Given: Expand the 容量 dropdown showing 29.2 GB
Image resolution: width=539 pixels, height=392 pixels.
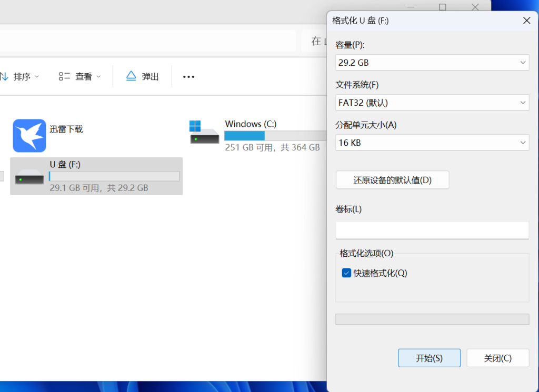Looking at the screenshot, I should (432, 63).
